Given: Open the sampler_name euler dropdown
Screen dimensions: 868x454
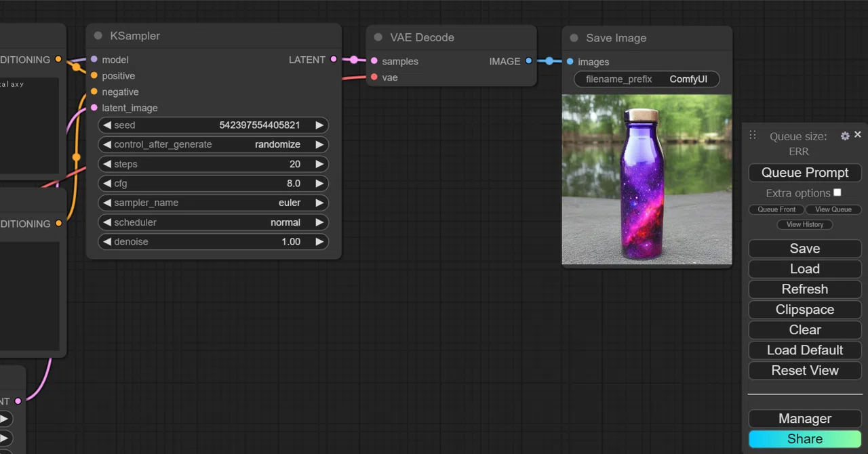Looking at the screenshot, I should (x=213, y=203).
